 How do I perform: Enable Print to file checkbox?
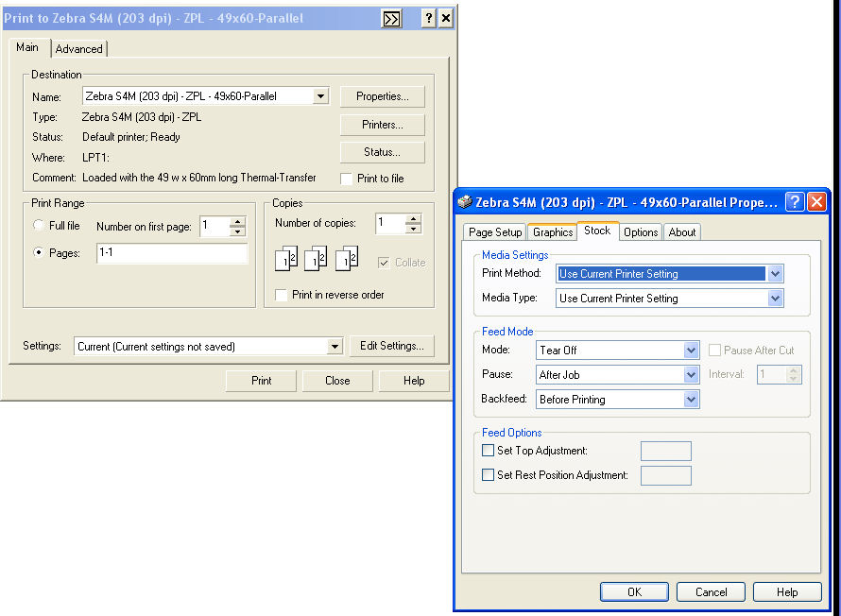click(x=347, y=179)
